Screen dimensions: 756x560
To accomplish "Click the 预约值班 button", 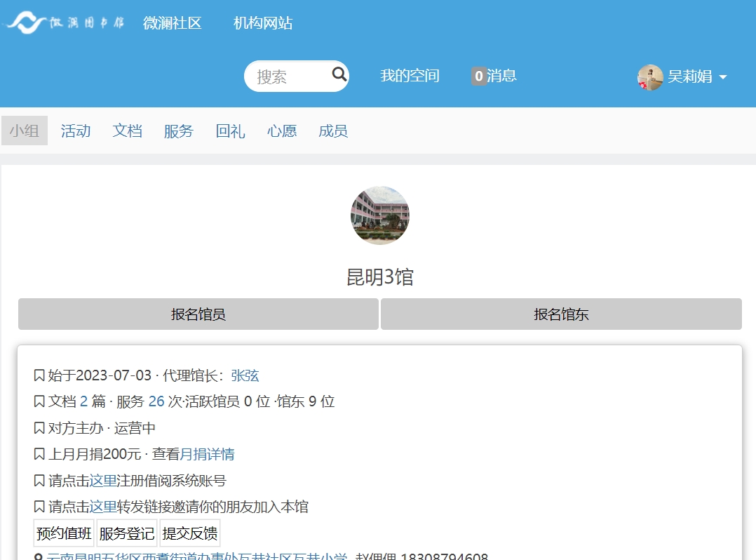I will click(x=64, y=534).
